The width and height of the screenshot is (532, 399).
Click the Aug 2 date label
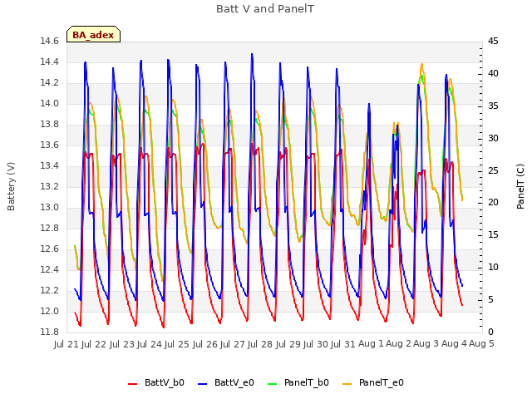(399, 344)
